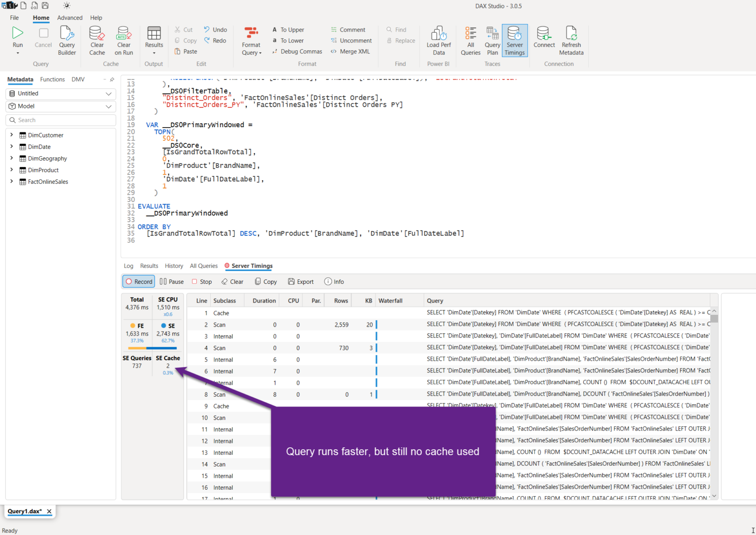The width and height of the screenshot is (756, 535).
Task: Open the Functions panel tab
Action: (x=52, y=79)
